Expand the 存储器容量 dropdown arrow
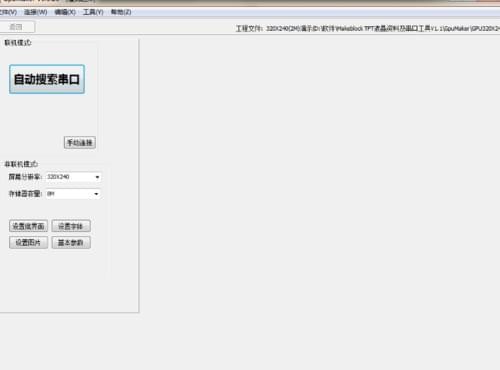This screenshot has width=500, height=370. [x=96, y=194]
